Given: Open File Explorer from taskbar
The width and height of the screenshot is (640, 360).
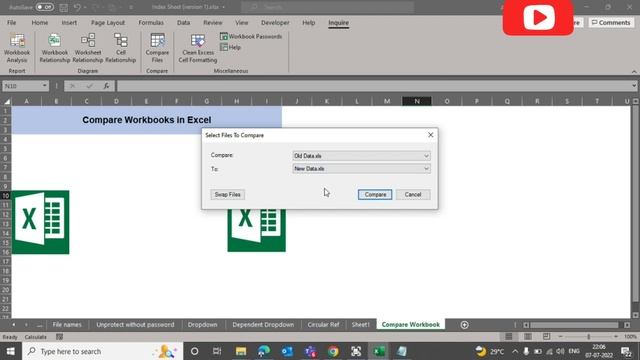Looking at the screenshot, I should pyautogui.click(x=241, y=351).
